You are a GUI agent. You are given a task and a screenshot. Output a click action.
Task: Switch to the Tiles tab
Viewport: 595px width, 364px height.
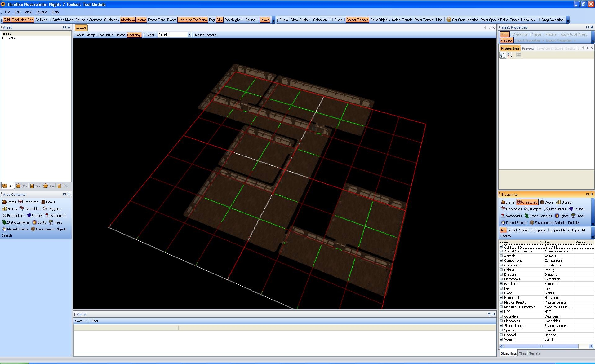522,353
